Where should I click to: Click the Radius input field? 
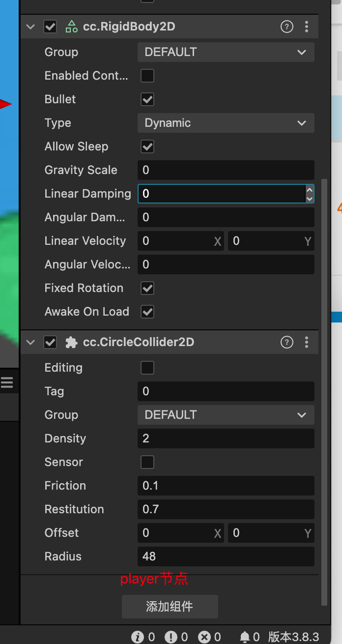point(226,556)
